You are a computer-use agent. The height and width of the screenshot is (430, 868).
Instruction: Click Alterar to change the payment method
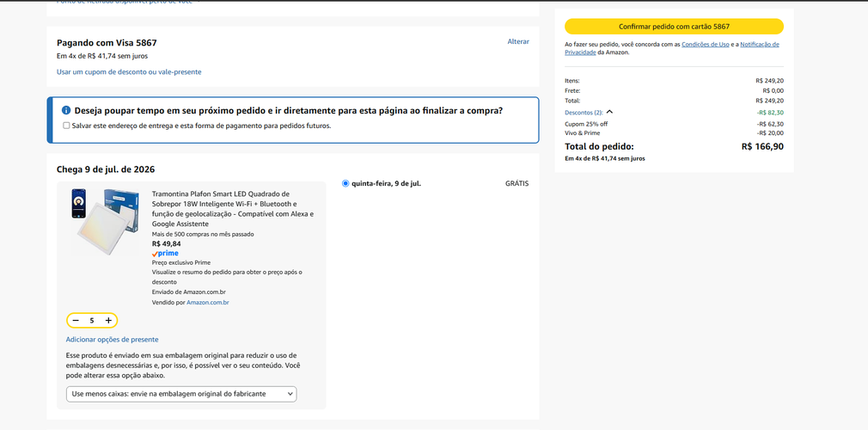518,41
